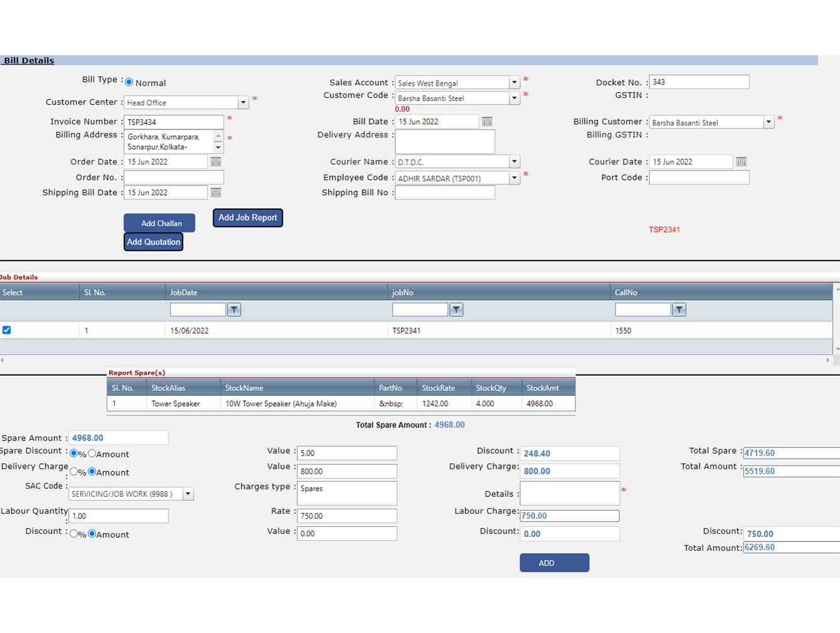Click the CallNo filter text box
The image size is (840, 633).
[x=643, y=309]
